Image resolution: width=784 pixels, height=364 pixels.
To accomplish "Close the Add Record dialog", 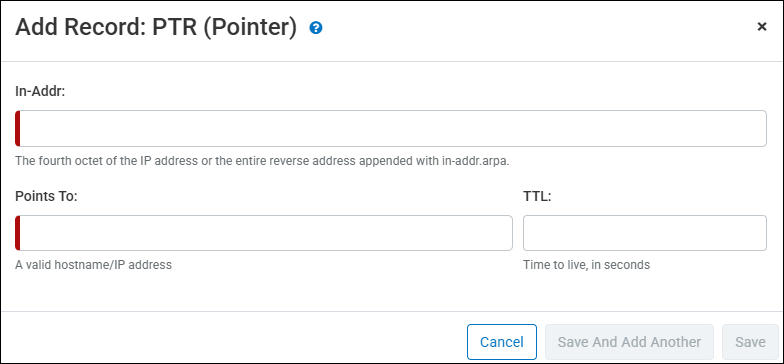I will tap(762, 27).
